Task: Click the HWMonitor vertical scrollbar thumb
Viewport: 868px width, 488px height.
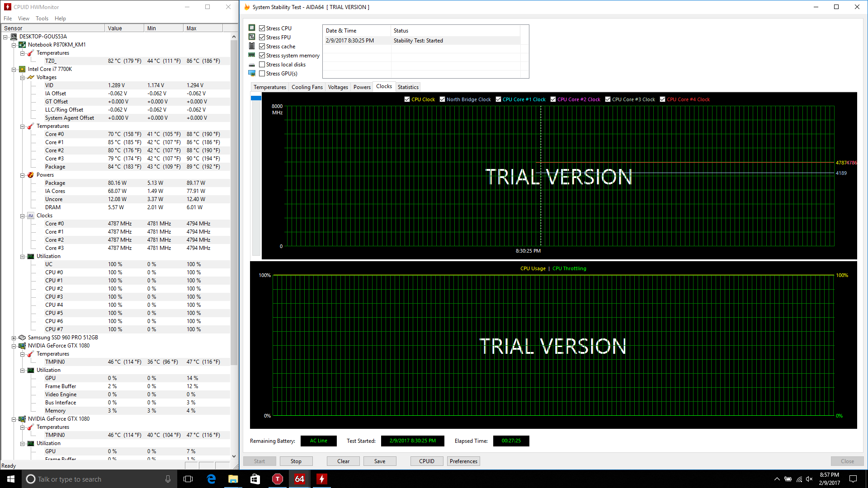Action: [234, 202]
